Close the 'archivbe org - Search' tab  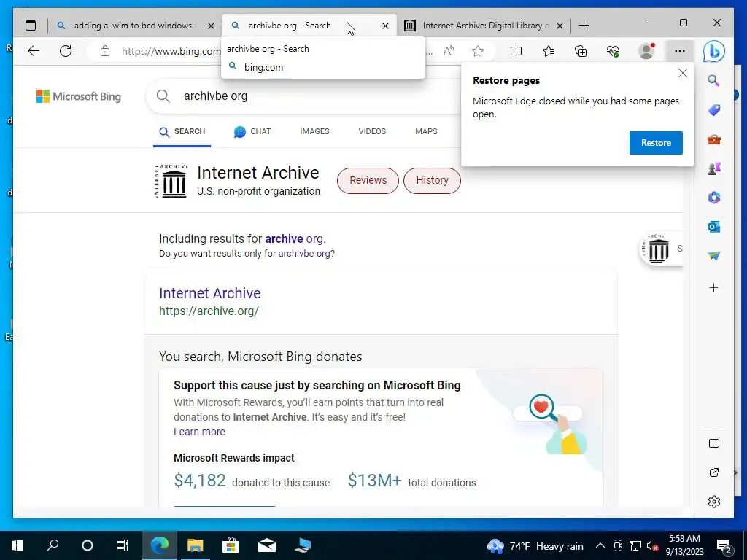click(x=385, y=26)
